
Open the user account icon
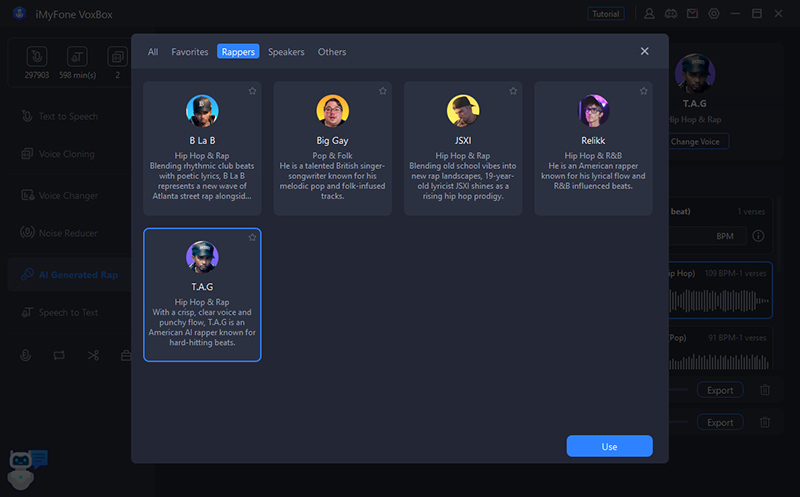click(x=649, y=14)
